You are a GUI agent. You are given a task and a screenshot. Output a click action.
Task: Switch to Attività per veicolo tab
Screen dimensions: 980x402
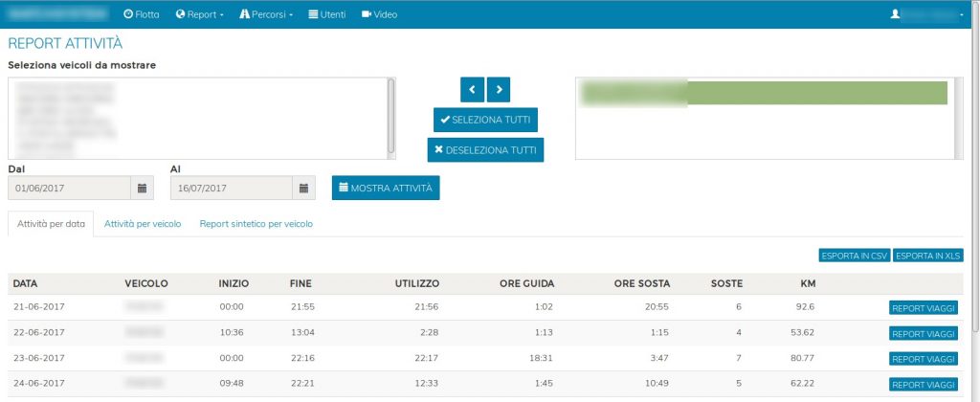[142, 224]
